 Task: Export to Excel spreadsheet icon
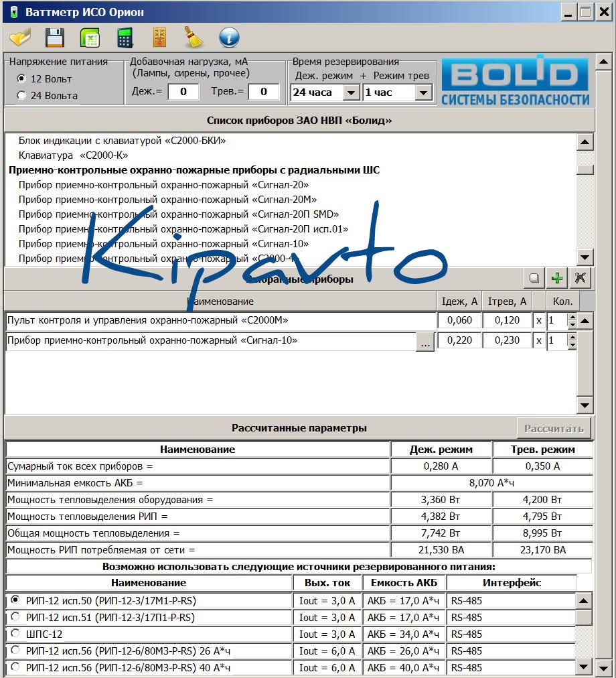click(90, 38)
